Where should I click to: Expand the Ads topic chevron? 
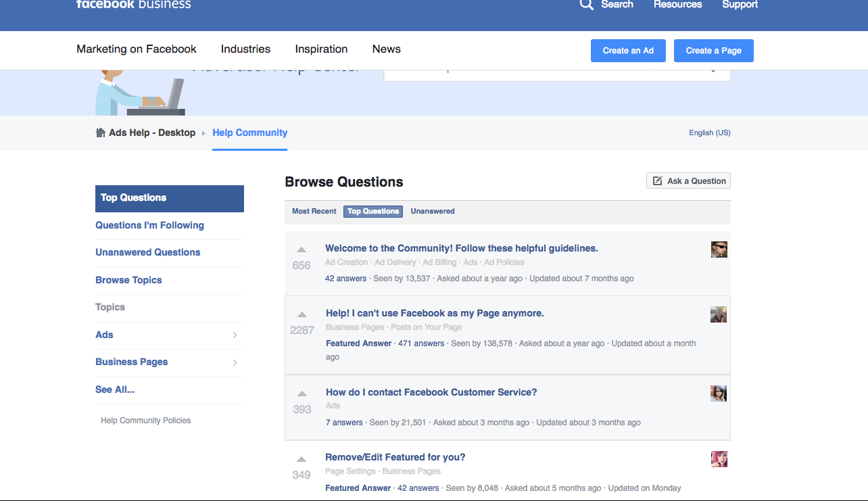(x=235, y=335)
